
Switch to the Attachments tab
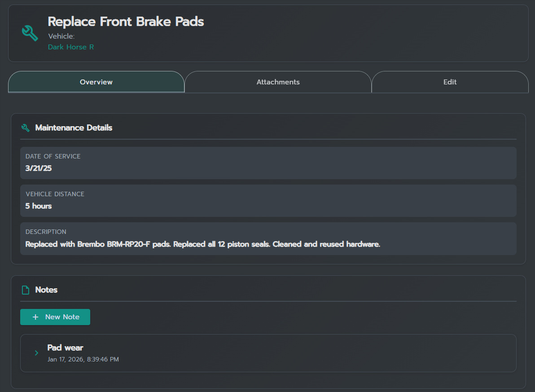click(278, 82)
